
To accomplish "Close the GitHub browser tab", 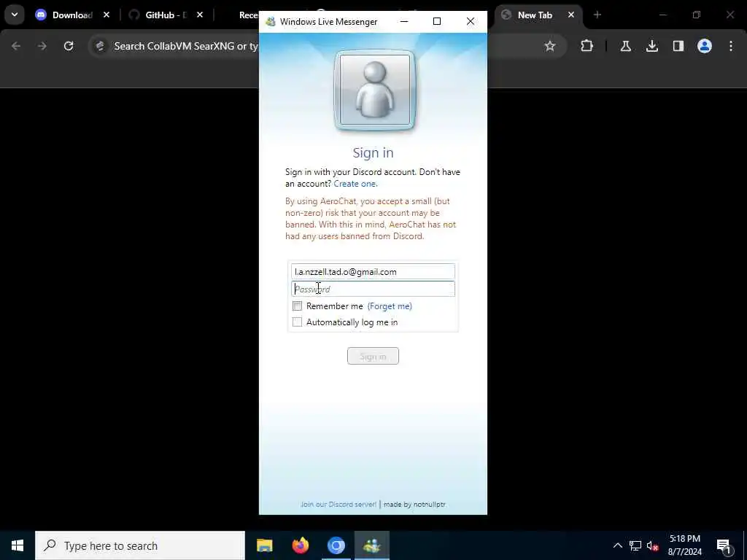I will pos(200,15).
